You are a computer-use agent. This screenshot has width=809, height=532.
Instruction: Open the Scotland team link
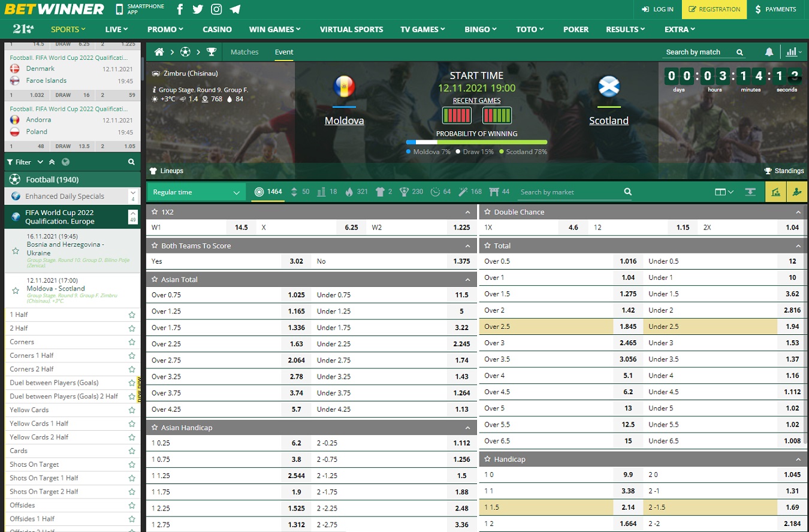click(609, 120)
